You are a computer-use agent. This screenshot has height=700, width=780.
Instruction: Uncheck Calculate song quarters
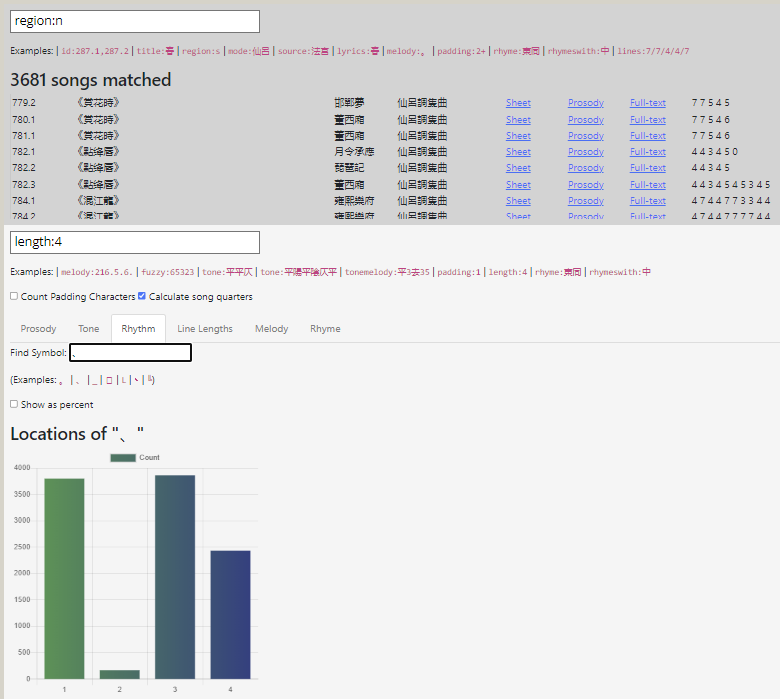[x=142, y=296]
